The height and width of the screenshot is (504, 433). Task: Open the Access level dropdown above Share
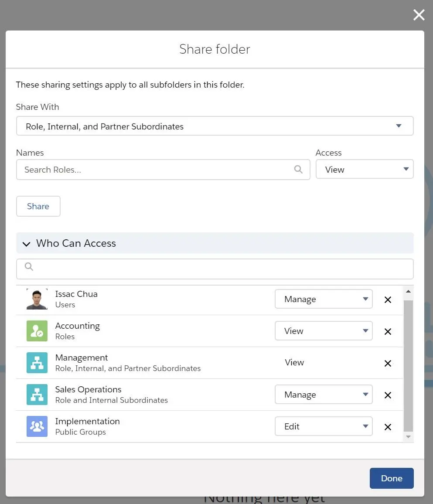[365, 170]
